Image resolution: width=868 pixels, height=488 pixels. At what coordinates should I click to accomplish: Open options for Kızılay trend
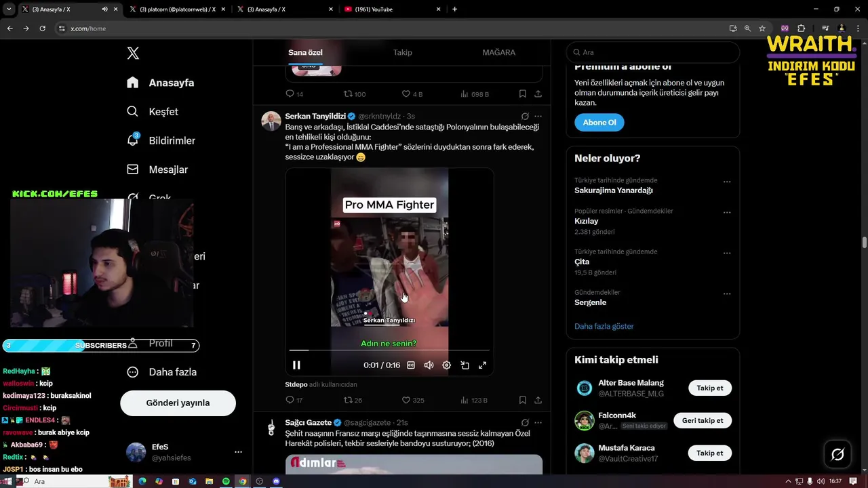pos(727,212)
